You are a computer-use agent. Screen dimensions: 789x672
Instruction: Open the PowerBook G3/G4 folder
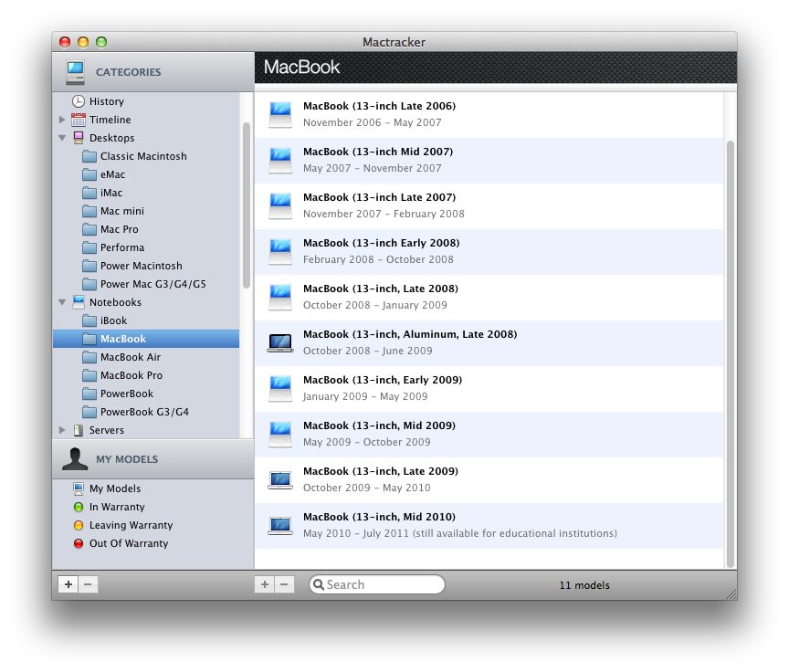tap(146, 412)
